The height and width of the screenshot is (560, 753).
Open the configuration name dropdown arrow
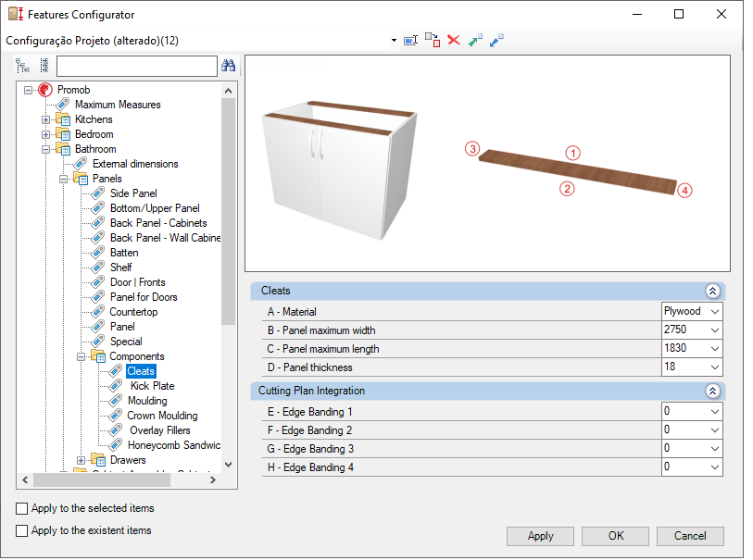tap(394, 41)
